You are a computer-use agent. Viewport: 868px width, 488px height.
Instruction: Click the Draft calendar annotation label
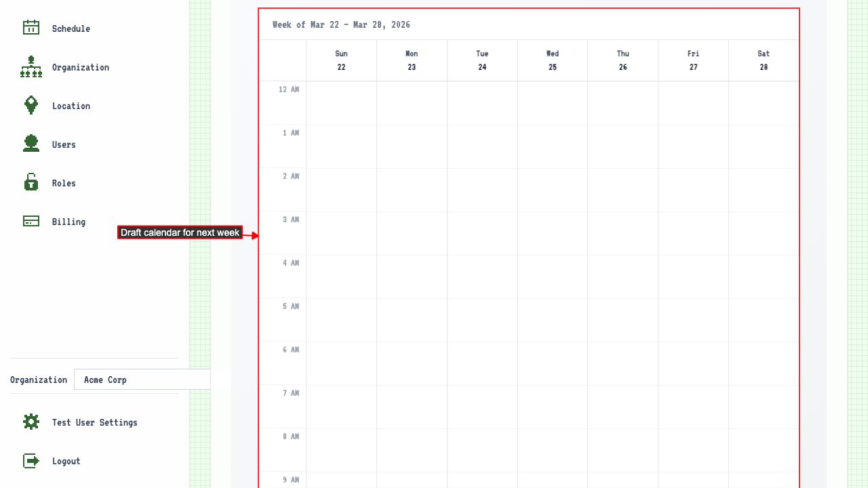click(180, 232)
